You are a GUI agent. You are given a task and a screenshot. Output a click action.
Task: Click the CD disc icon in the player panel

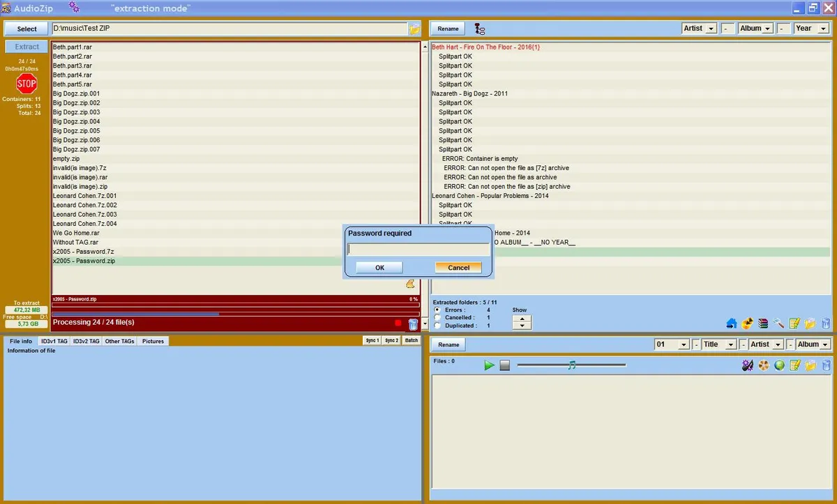764,365
